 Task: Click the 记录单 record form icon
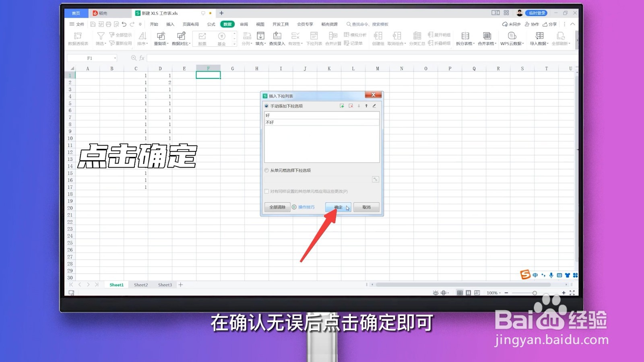point(353,43)
